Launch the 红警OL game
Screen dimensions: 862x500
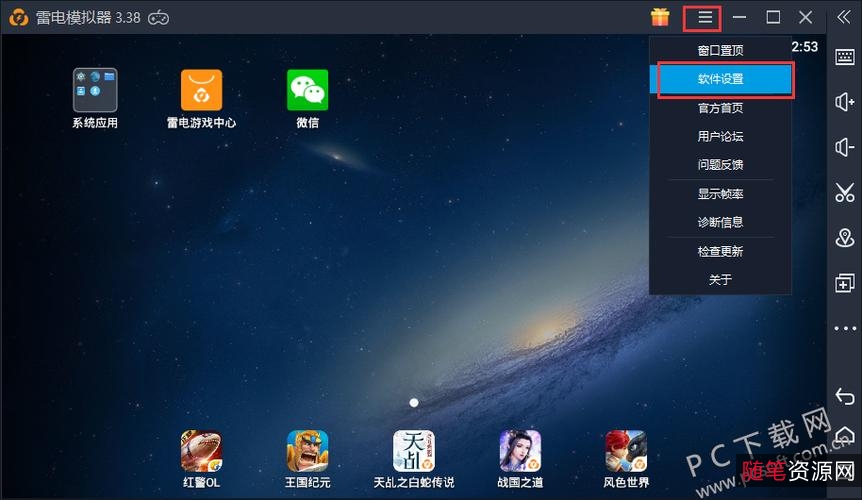[x=201, y=451]
